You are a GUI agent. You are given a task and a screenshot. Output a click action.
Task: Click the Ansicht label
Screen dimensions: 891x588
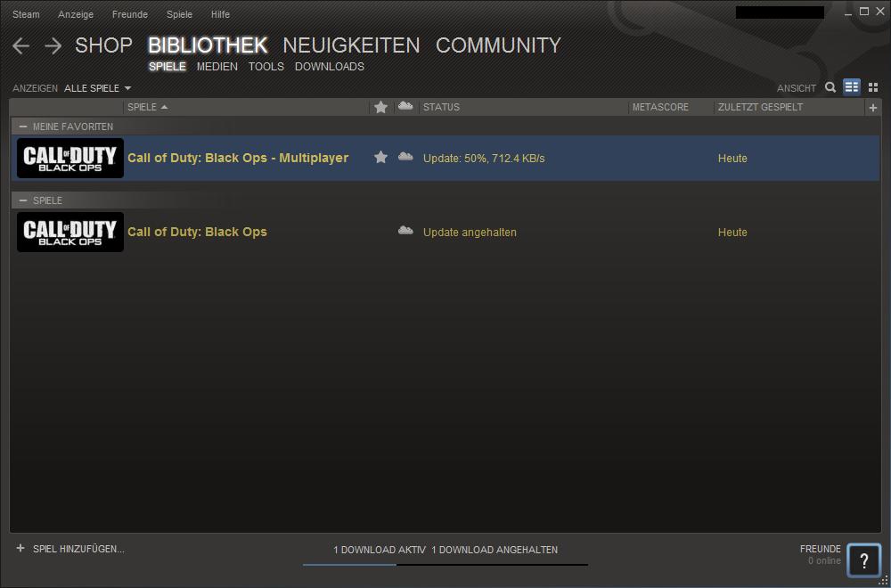coord(797,88)
